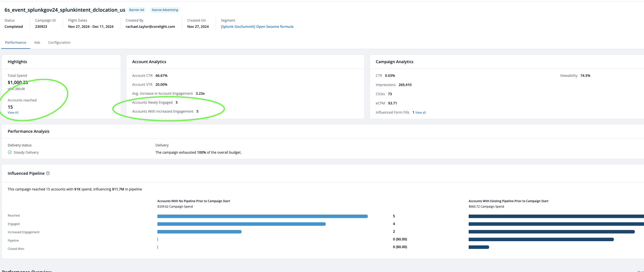Viewport: 644px width, 272px height.
Task: Click the Clicks value 73
Action: [390, 94]
